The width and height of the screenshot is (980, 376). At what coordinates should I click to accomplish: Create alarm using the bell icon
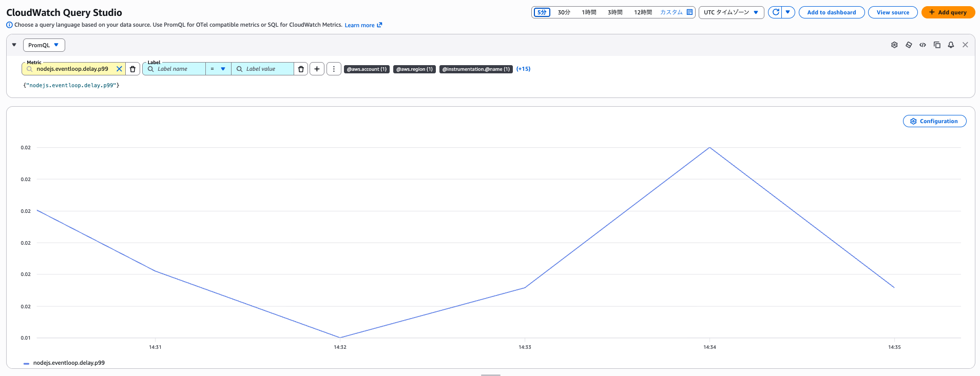[951, 45]
